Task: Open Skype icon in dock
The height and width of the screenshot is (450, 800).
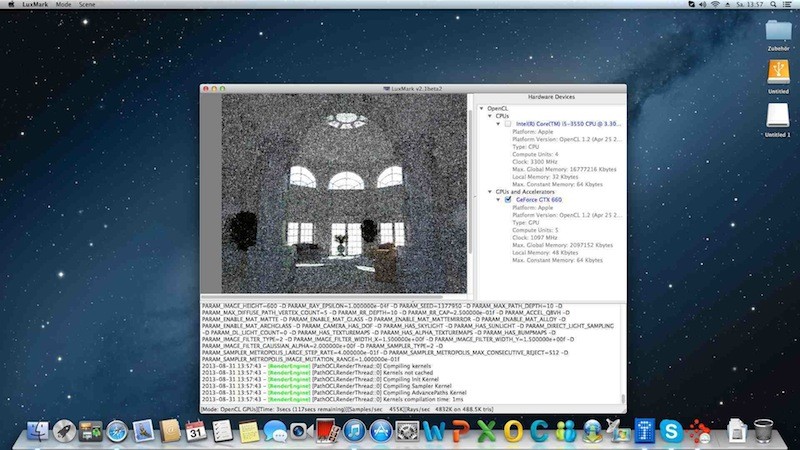Action: (x=671, y=431)
